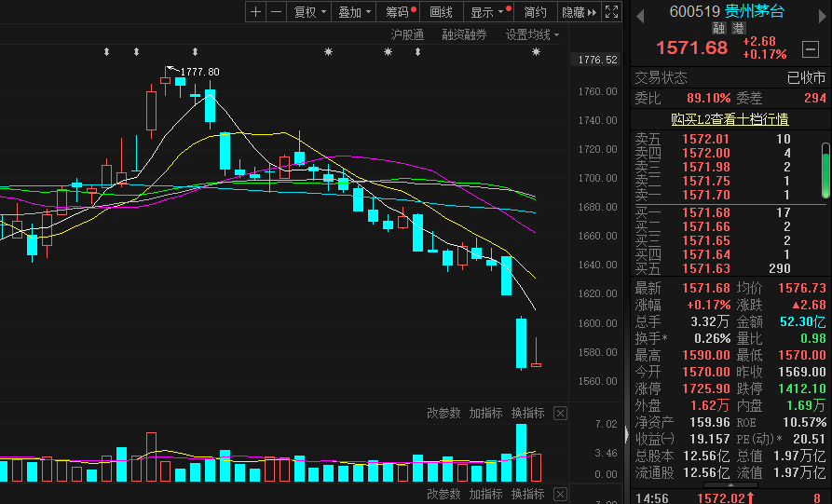Toggle the 简约 simple display mode
Screen dimensions: 832x504
click(536, 12)
